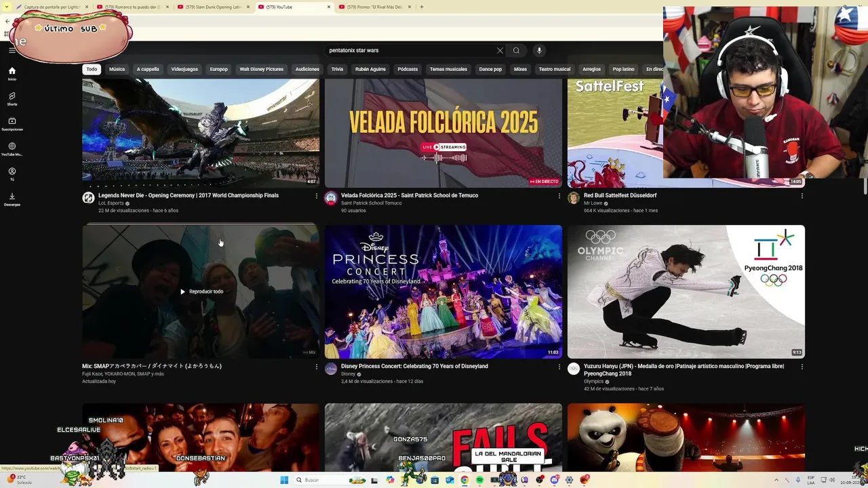This screenshot has width=868, height=488.
Task: Filter results by Videojuegos
Action: 184,69
